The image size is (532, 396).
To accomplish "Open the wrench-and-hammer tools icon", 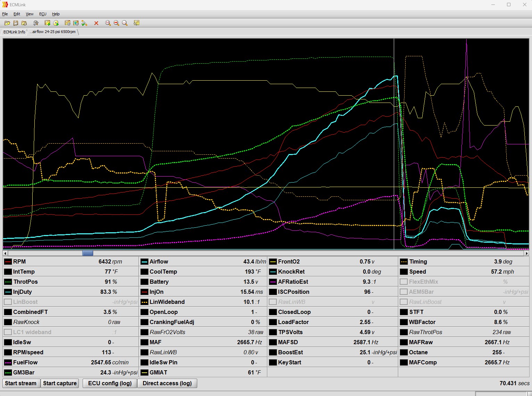I will click(x=35, y=23).
